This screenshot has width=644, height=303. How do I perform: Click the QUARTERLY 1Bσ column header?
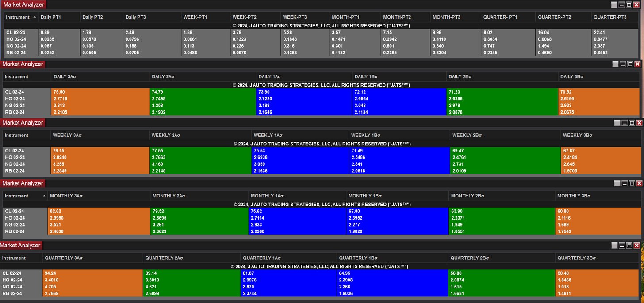pyautogui.click(x=392, y=258)
